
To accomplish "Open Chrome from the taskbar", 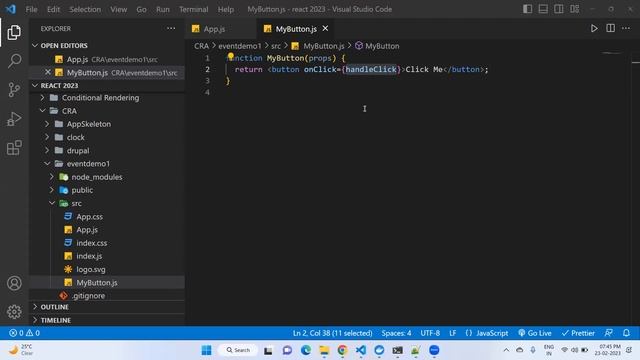I will click(342, 350).
